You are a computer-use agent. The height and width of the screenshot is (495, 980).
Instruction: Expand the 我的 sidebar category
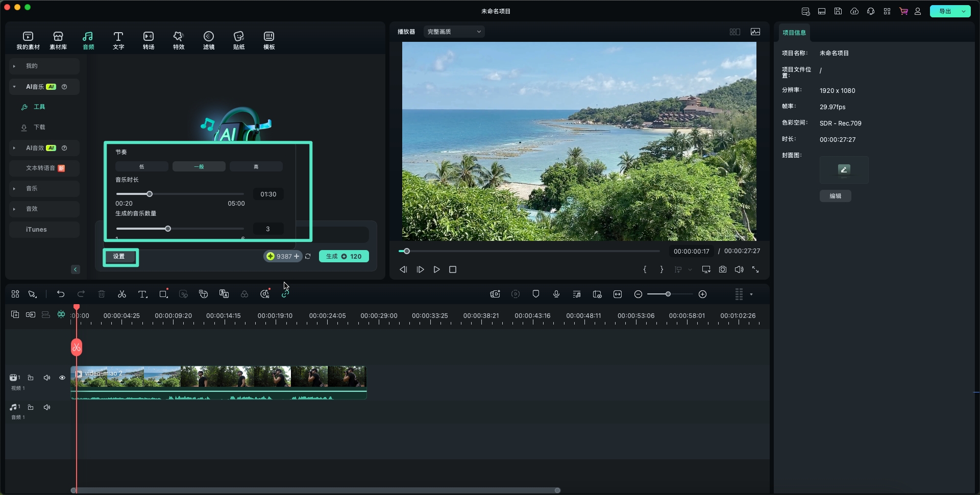[44, 66]
